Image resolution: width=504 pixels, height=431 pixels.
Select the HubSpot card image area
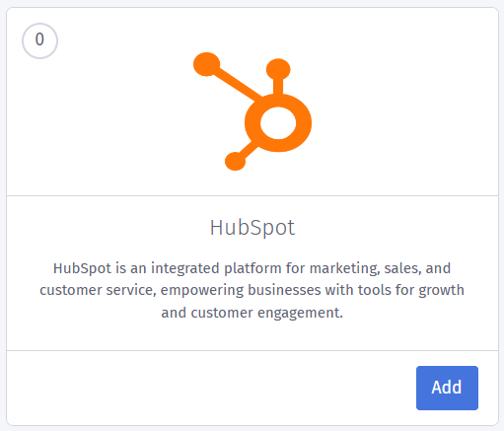[x=252, y=102]
